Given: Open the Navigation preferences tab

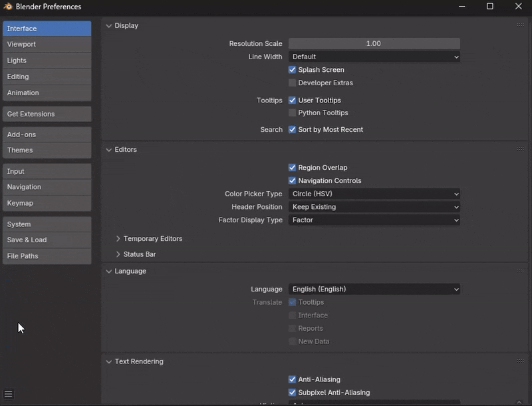Looking at the screenshot, I should (47, 187).
